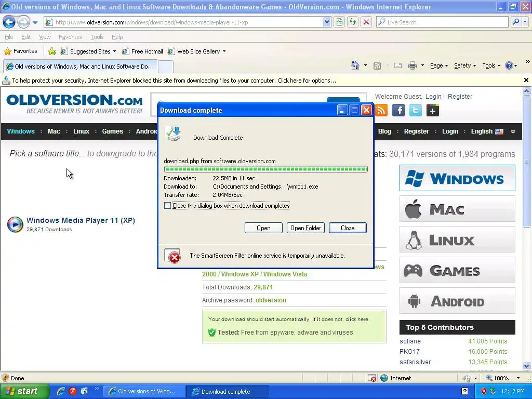Click the black plus share icon
This screenshot has width=532, height=399.
point(433,110)
